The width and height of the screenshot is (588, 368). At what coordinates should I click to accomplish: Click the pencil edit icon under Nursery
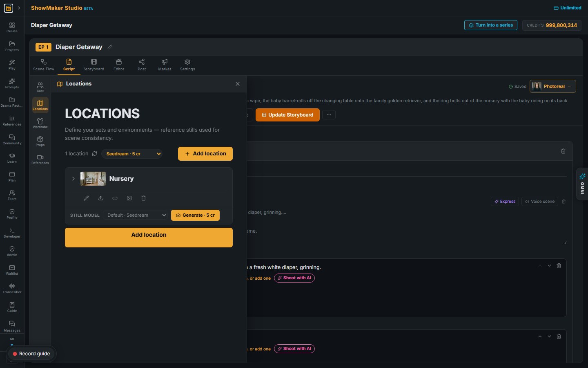86,198
